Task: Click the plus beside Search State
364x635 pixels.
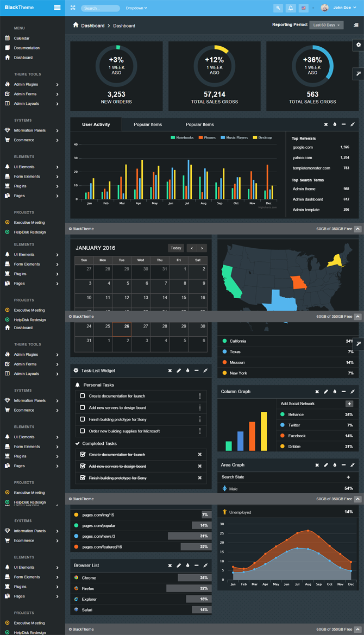Action: tap(348, 477)
